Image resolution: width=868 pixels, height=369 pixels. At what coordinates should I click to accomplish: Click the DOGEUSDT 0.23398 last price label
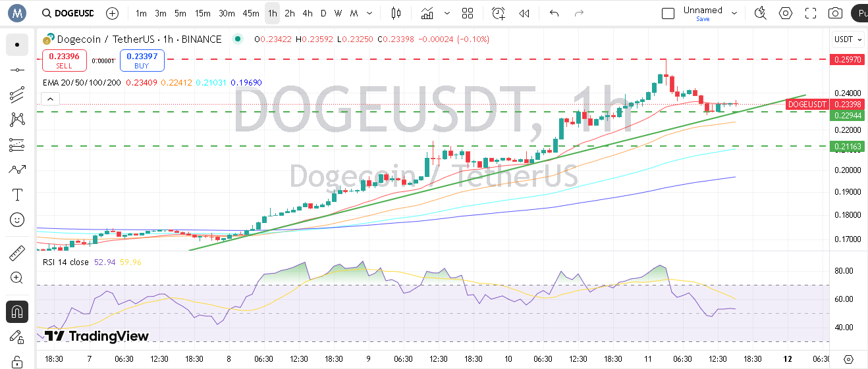click(x=825, y=104)
